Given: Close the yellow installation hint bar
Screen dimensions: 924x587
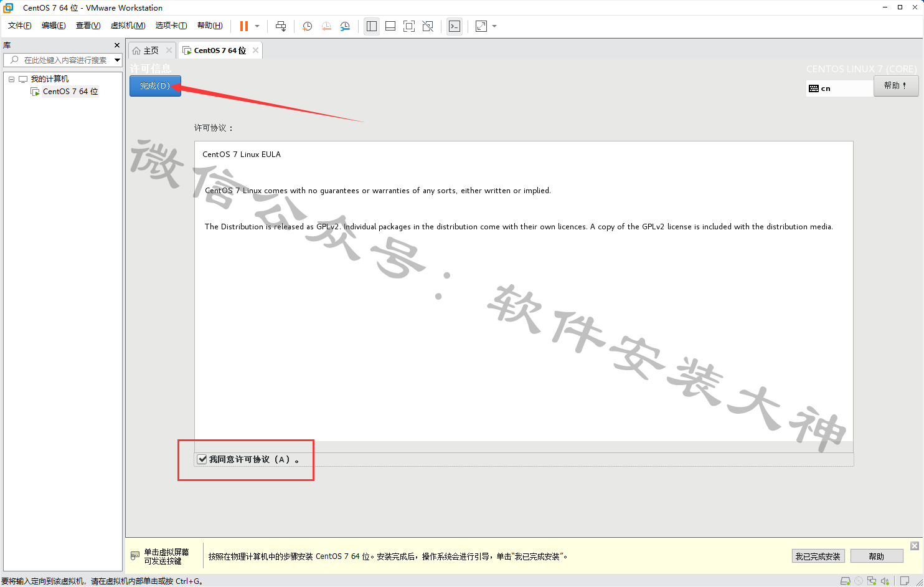Looking at the screenshot, I should (x=915, y=546).
